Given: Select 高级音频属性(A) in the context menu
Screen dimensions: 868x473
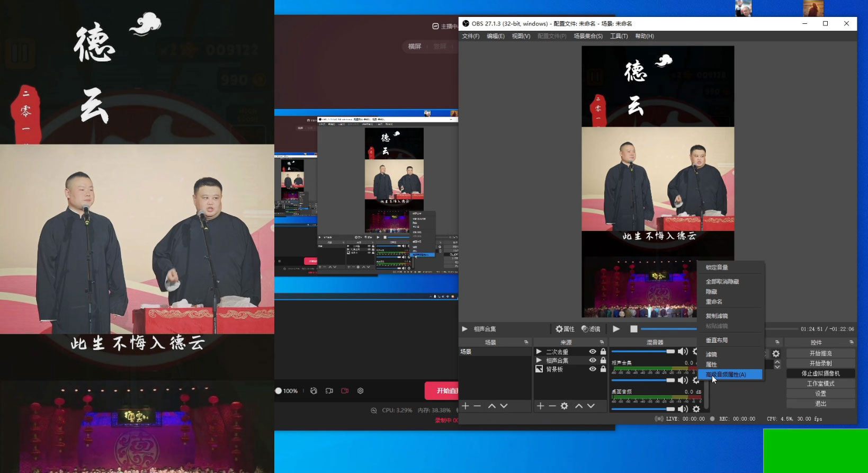Looking at the screenshot, I should (726, 374).
